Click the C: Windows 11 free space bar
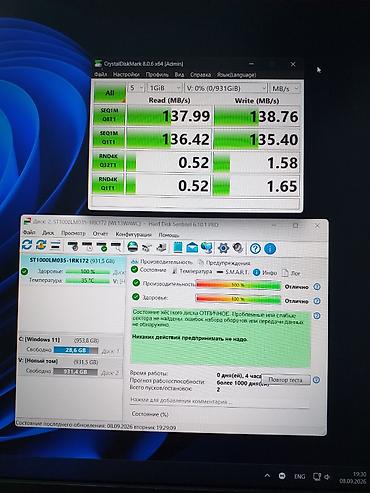 [76, 350]
